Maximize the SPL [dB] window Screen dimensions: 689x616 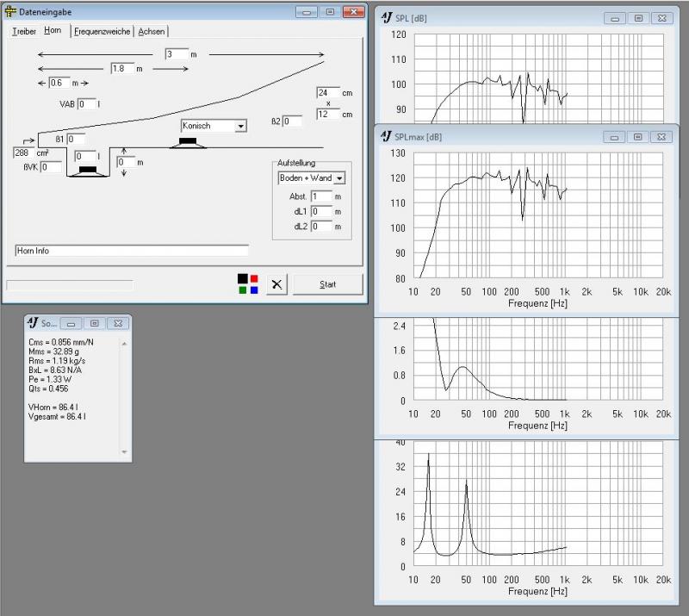[638, 18]
